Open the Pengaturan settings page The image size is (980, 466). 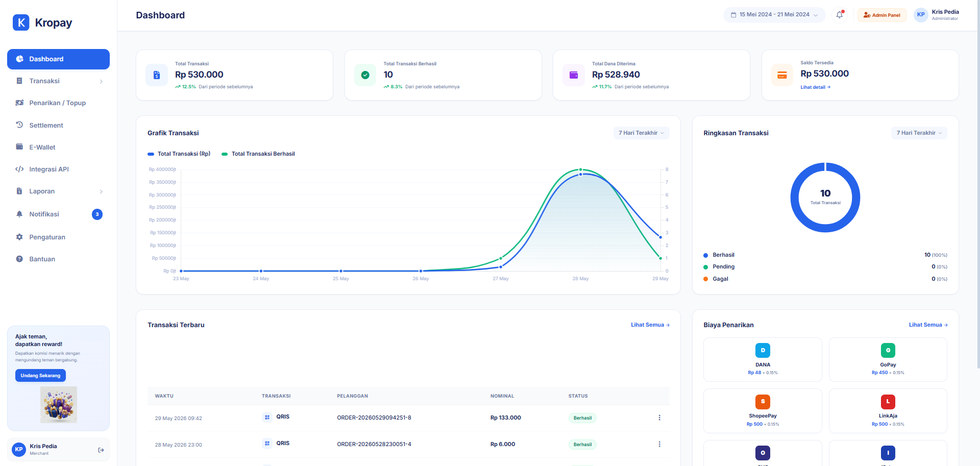pyautogui.click(x=58, y=237)
